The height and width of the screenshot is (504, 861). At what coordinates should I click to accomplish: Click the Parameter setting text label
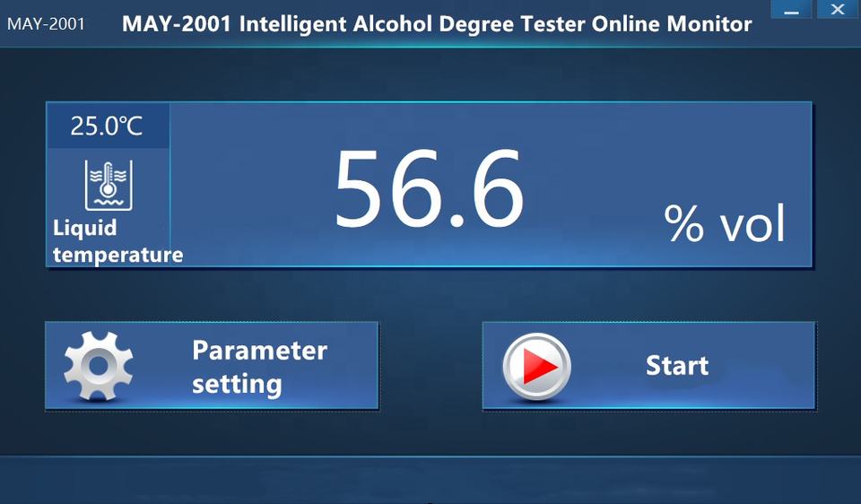coord(260,367)
